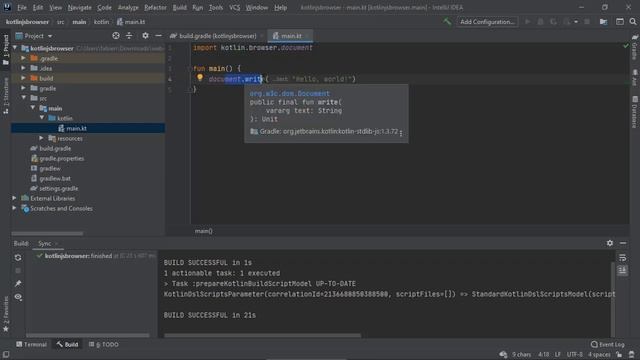Click the tool windows toggle icon in status bar corner
This screenshot has height=360, width=640.
[6, 355]
